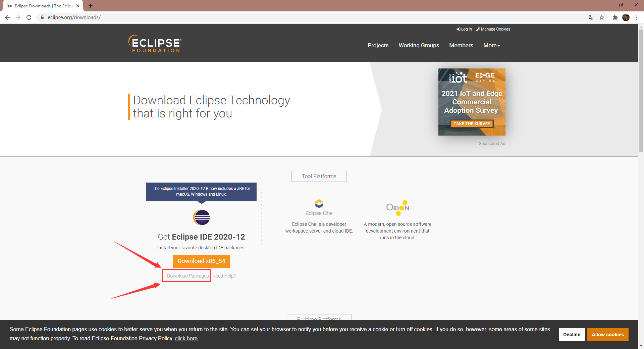Image resolution: width=644 pixels, height=349 pixels.
Task: Open the browser extensions puzzle icon
Action: click(x=615, y=17)
